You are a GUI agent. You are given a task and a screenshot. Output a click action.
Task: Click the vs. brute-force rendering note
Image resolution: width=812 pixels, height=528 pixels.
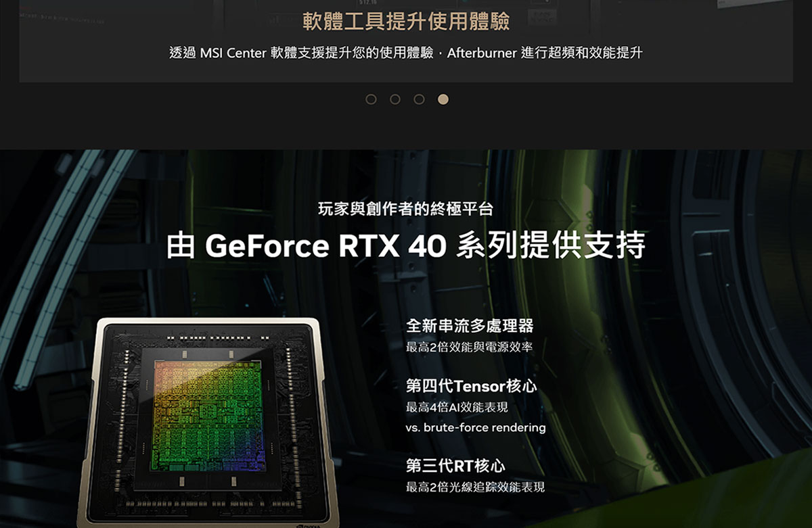476,428
